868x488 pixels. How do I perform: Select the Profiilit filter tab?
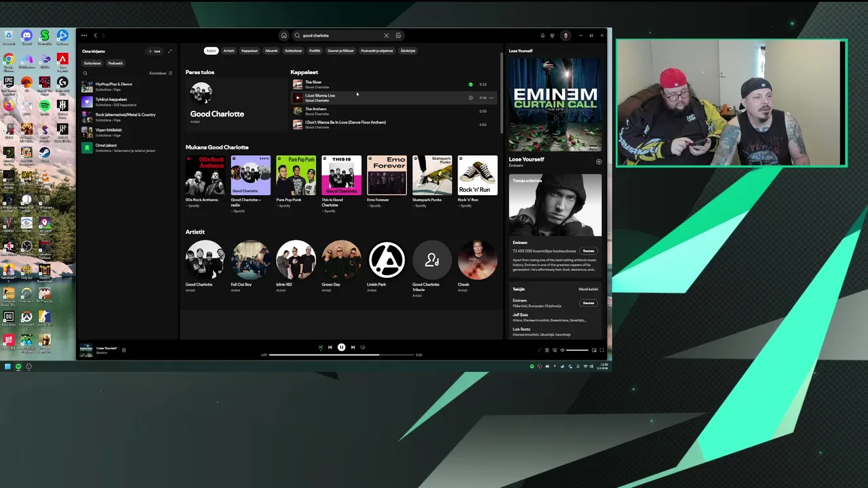click(315, 51)
